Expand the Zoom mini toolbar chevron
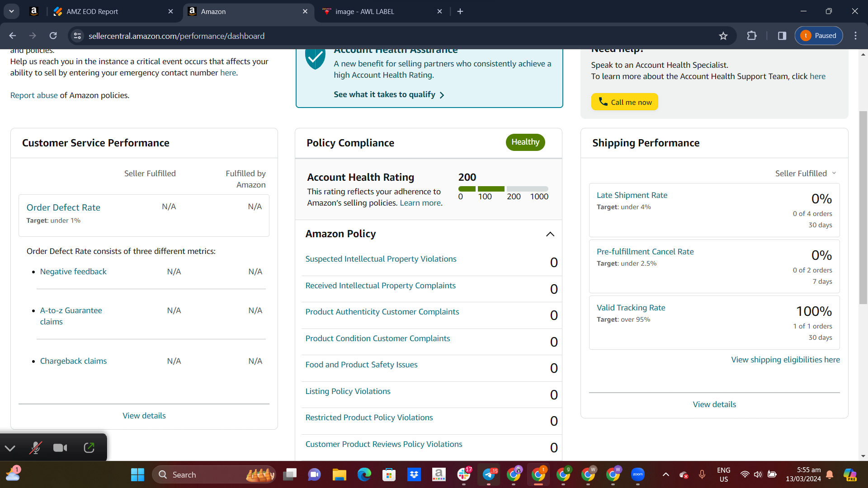Screen dimensions: 868x488 (10, 448)
